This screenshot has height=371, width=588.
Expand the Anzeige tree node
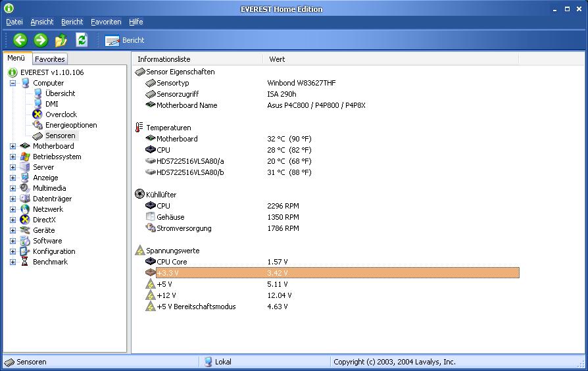(12, 178)
